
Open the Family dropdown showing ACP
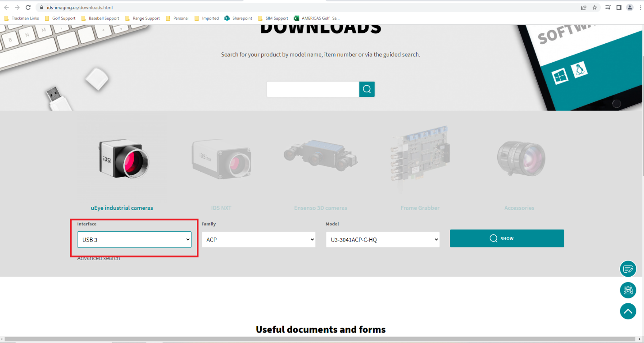258,239
